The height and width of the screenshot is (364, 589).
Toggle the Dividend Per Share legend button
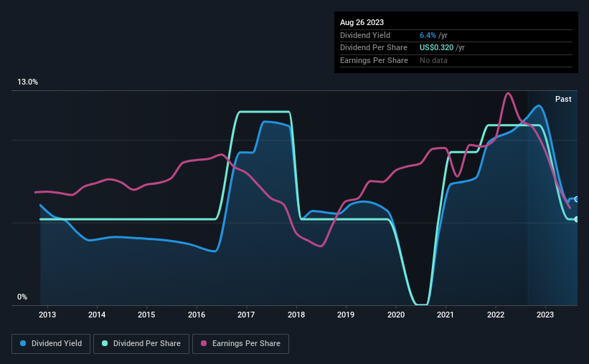pos(141,344)
